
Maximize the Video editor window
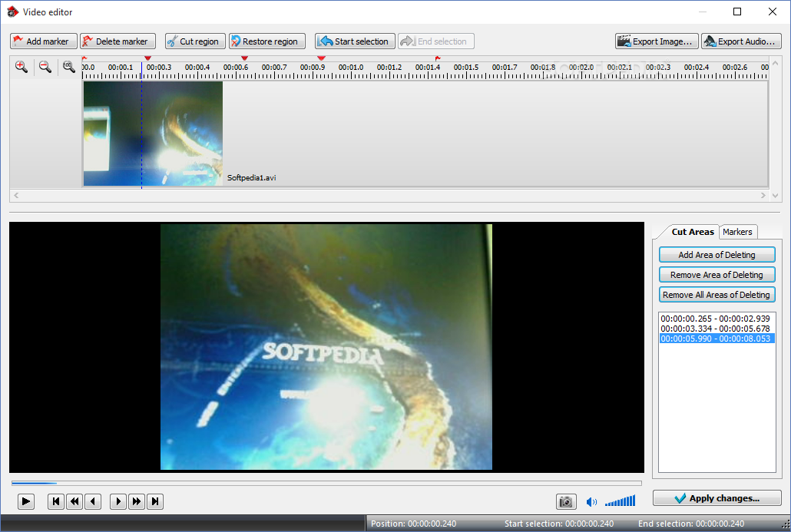coord(737,12)
